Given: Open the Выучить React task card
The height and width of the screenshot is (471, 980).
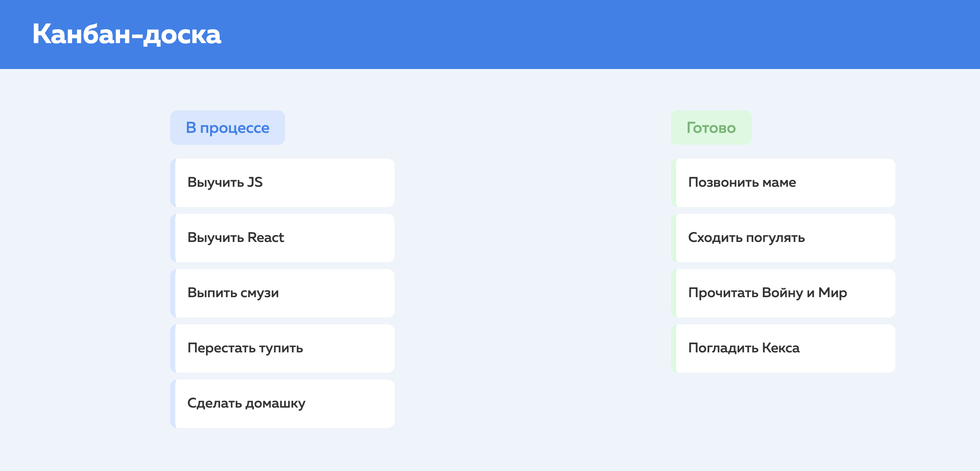Looking at the screenshot, I should pos(282,238).
